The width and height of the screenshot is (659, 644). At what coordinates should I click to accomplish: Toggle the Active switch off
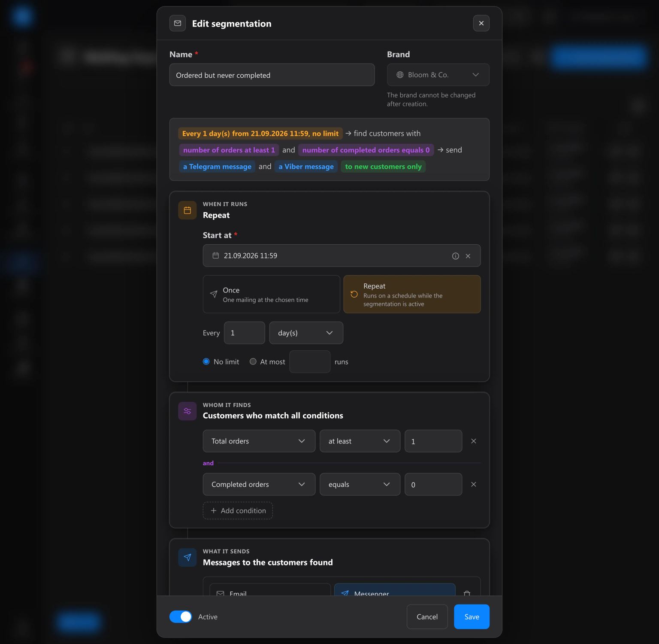(x=181, y=617)
